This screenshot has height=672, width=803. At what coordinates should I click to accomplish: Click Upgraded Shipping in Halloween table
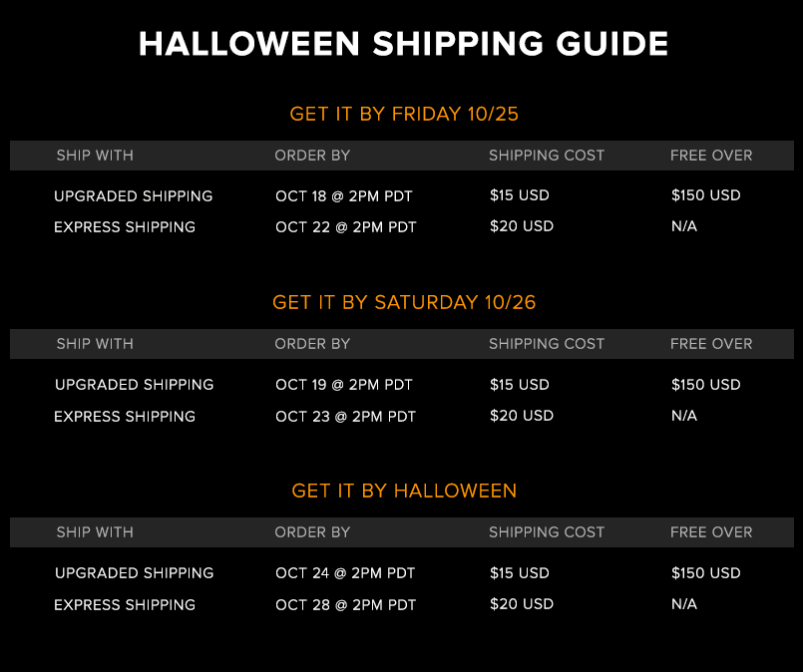point(135,572)
